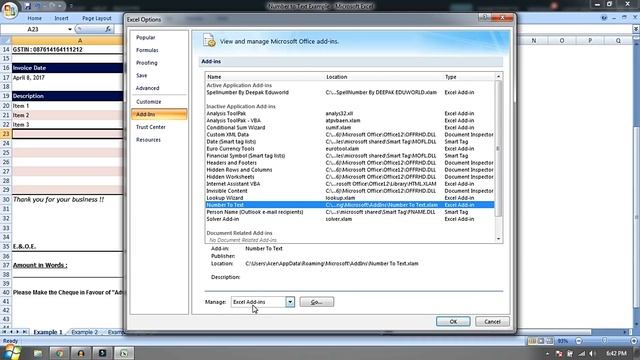The image size is (640, 360).
Task: Open the Windows Start menu
Action: 11,352
